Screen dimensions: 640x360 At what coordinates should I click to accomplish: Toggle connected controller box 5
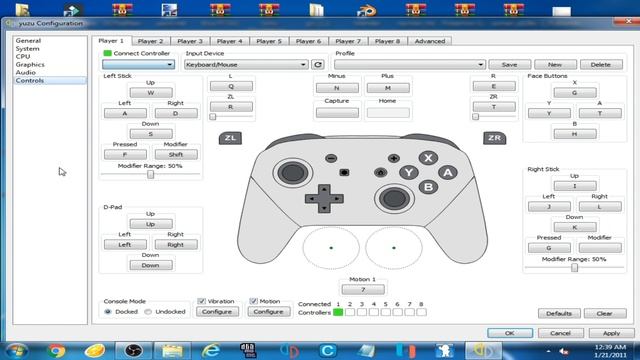(x=385, y=312)
